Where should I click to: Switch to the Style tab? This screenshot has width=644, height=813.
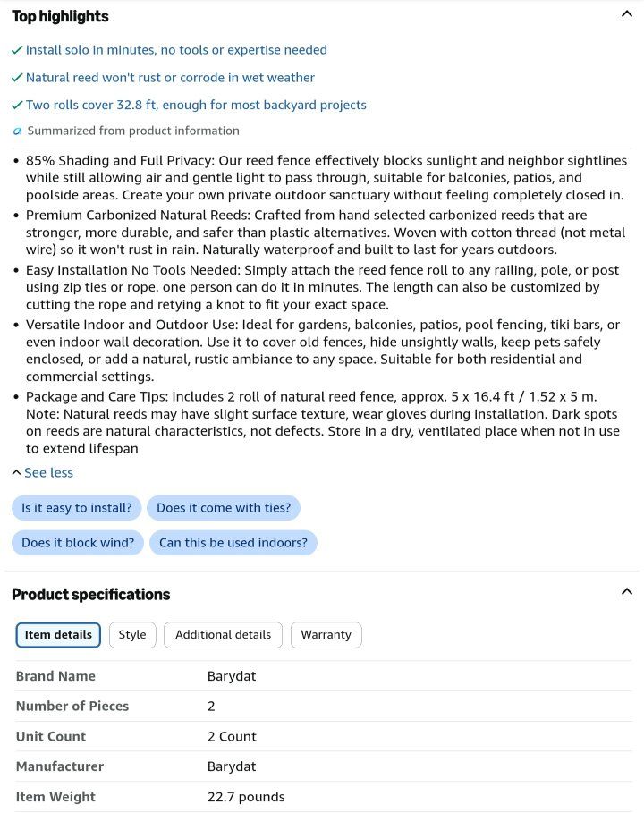point(132,635)
